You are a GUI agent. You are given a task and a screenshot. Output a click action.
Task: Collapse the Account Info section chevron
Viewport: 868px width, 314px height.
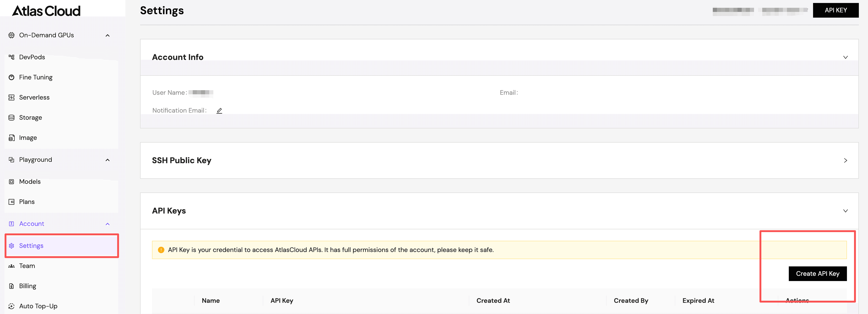(x=845, y=57)
